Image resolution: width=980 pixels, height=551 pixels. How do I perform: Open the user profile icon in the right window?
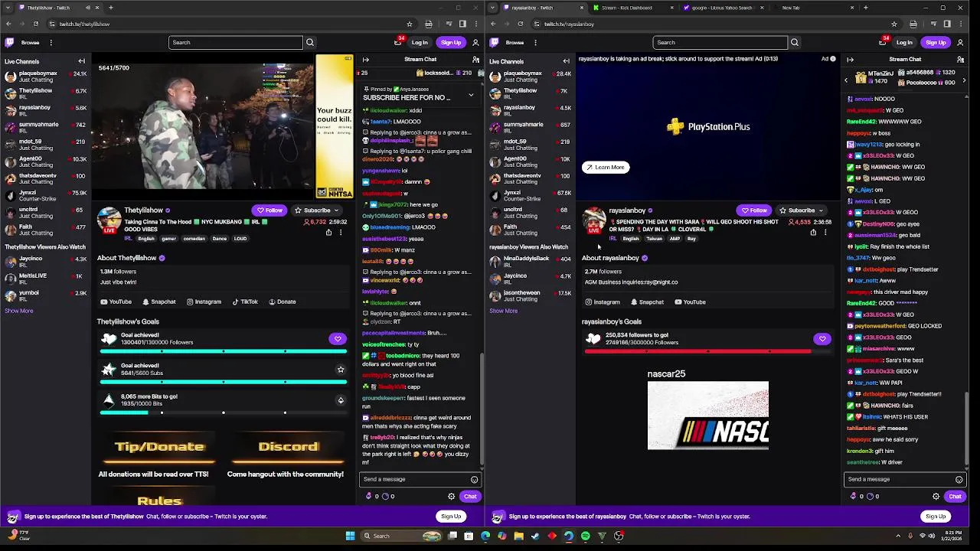960,43
